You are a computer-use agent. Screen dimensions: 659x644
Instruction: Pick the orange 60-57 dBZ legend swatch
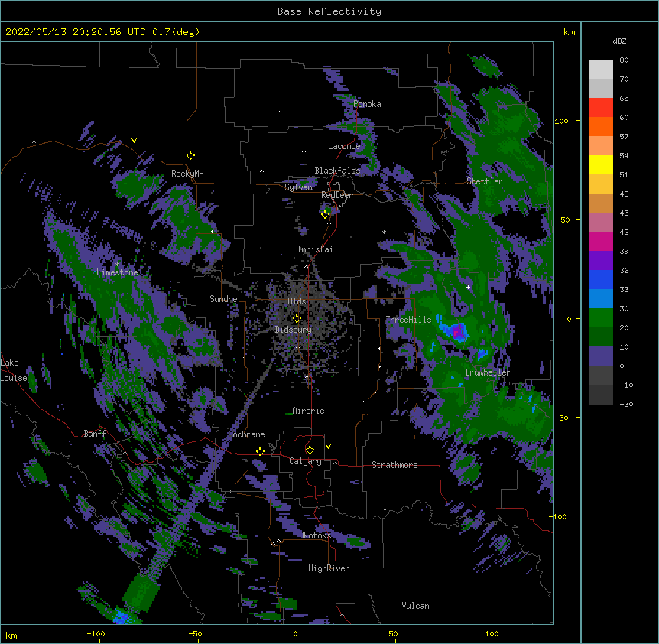click(x=601, y=127)
